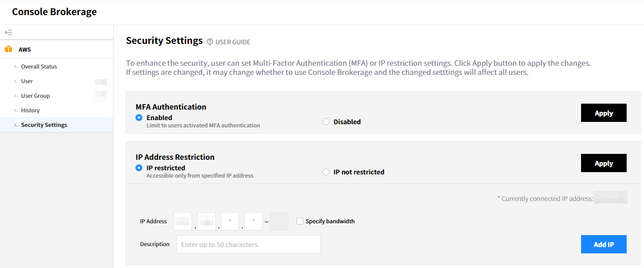Collapse the sidebar with the arrow icon
The height and width of the screenshot is (268, 644).
pyautogui.click(x=8, y=32)
